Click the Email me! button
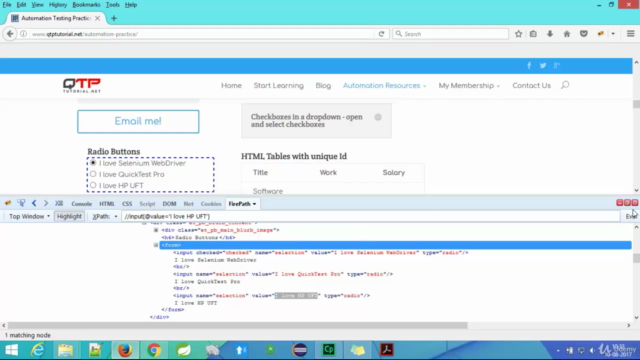 coord(138,121)
